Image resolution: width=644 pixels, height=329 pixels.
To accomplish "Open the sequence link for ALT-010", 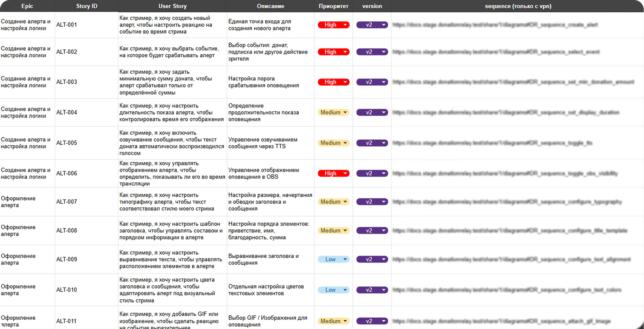I will tap(507, 290).
